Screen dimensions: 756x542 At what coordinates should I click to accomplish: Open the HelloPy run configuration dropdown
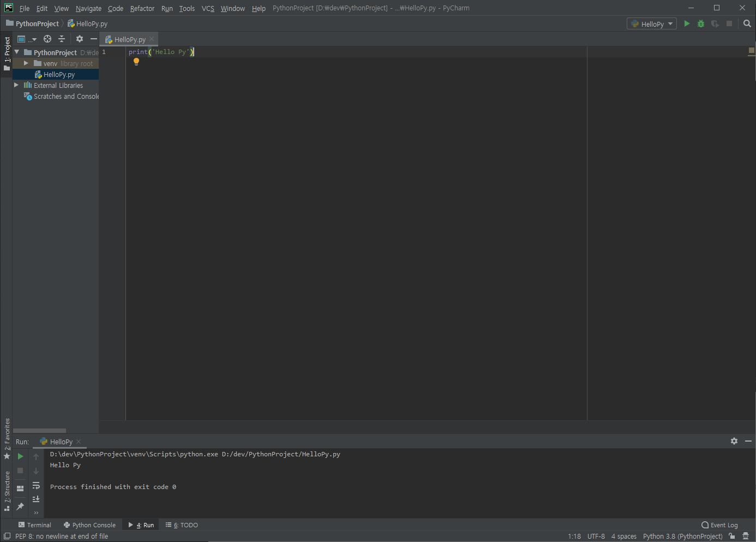pyautogui.click(x=652, y=24)
